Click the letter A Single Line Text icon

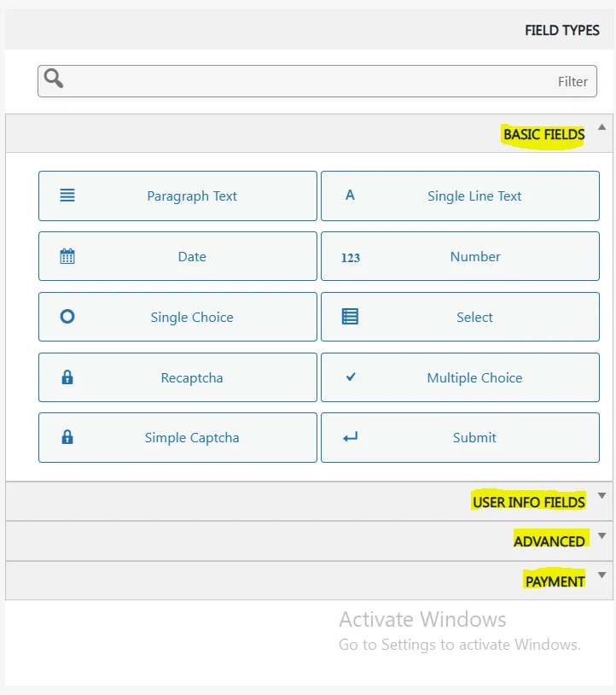click(x=350, y=196)
